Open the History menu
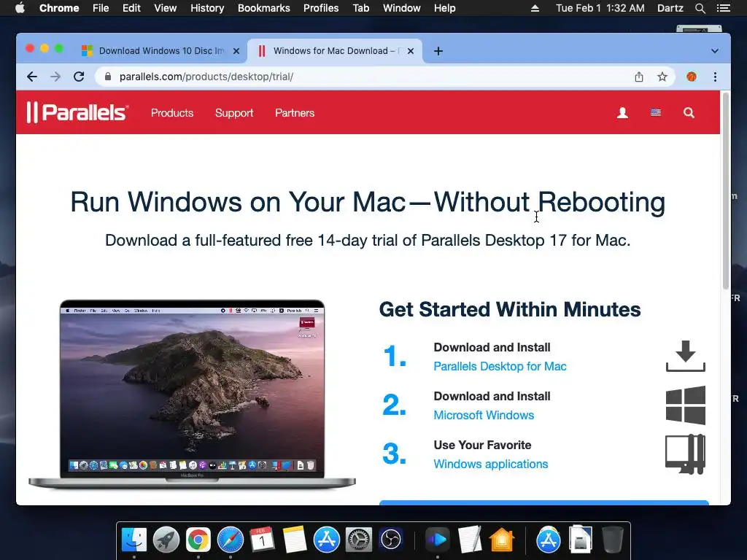The image size is (747, 560). [207, 8]
